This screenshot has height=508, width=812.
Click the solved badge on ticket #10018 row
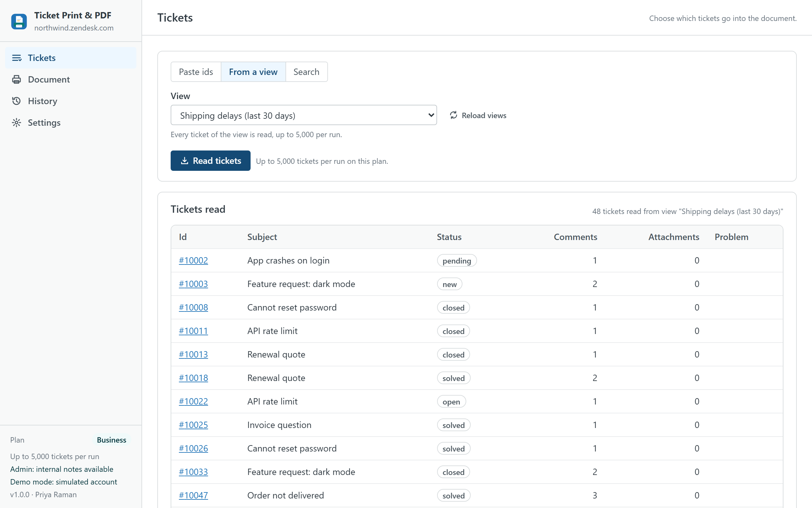point(453,378)
